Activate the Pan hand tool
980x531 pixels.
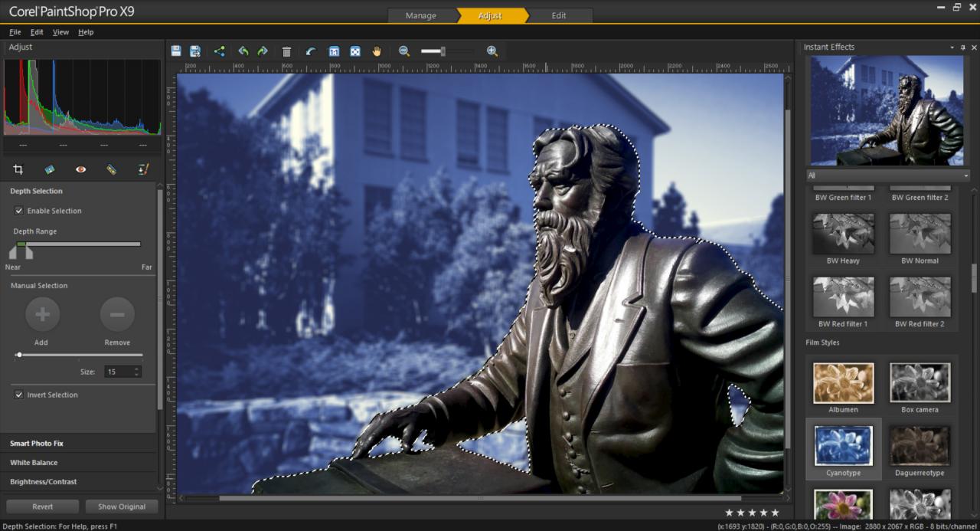click(377, 51)
